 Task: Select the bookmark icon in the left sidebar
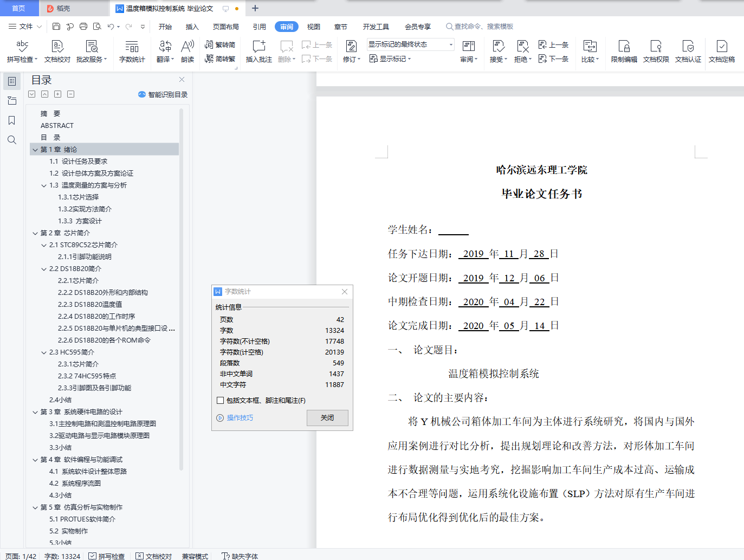click(12, 120)
